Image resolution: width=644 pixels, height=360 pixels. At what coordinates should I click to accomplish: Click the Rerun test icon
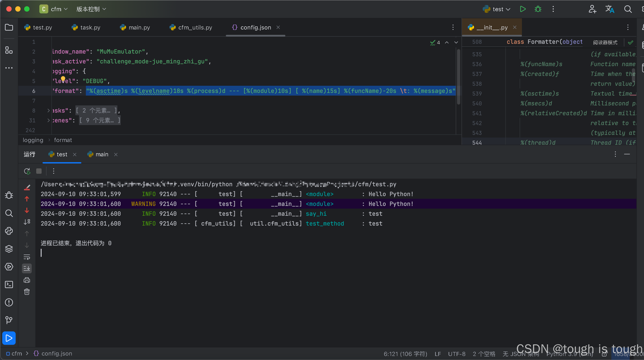27,171
